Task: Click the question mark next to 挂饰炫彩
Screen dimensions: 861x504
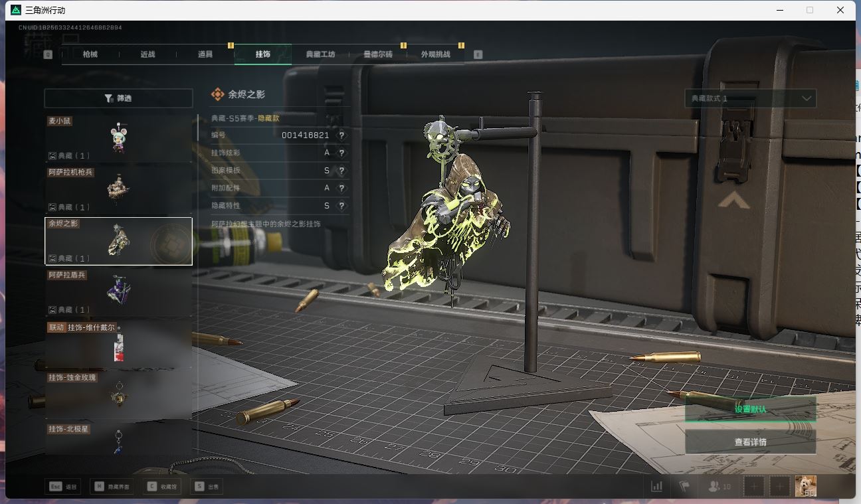Action: pyautogui.click(x=341, y=153)
